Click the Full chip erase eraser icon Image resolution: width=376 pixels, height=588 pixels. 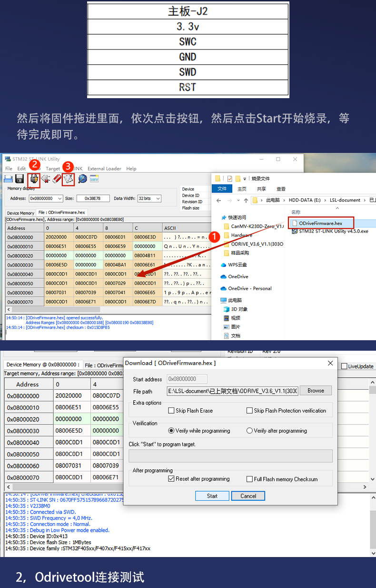click(57, 179)
